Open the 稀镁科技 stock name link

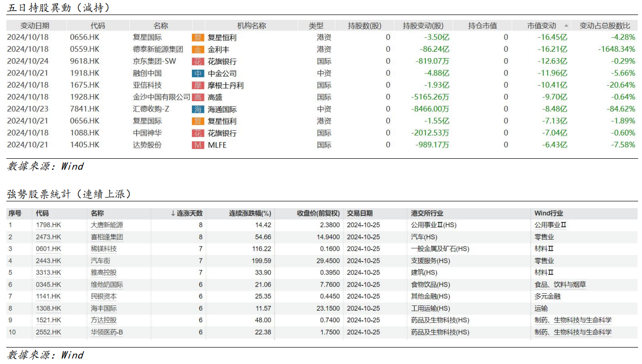point(104,249)
